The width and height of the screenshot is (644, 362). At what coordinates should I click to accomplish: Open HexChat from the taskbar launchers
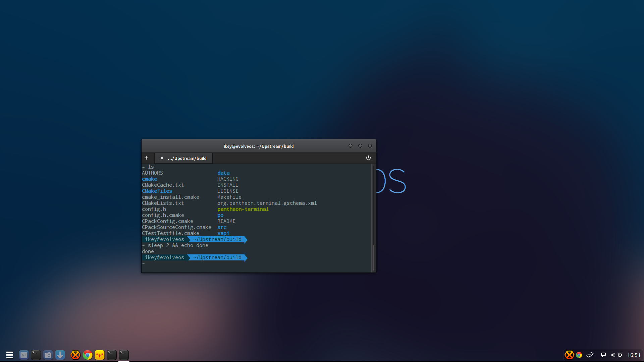click(x=75, y=355)
